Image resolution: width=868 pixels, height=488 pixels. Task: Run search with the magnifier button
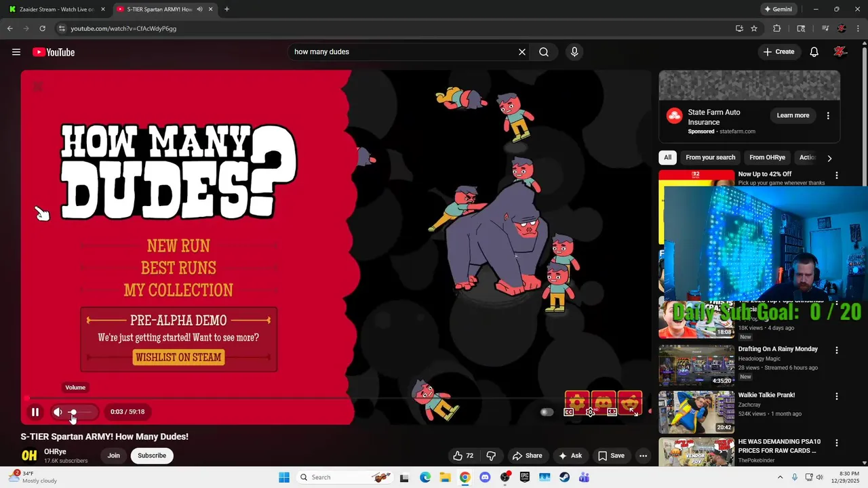coord(544,52)
